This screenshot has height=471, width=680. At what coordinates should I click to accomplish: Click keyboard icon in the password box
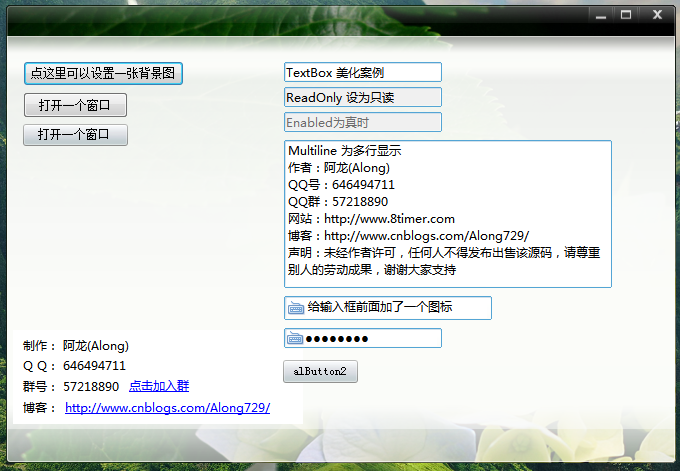click(x=295, y=338)
